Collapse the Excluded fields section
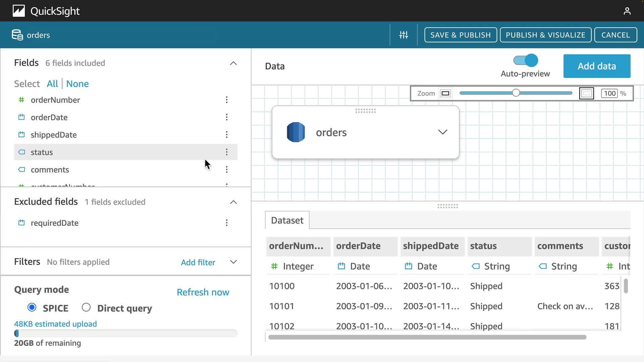The width and height of the screenshot is (644, 362). tap(233, 202)
